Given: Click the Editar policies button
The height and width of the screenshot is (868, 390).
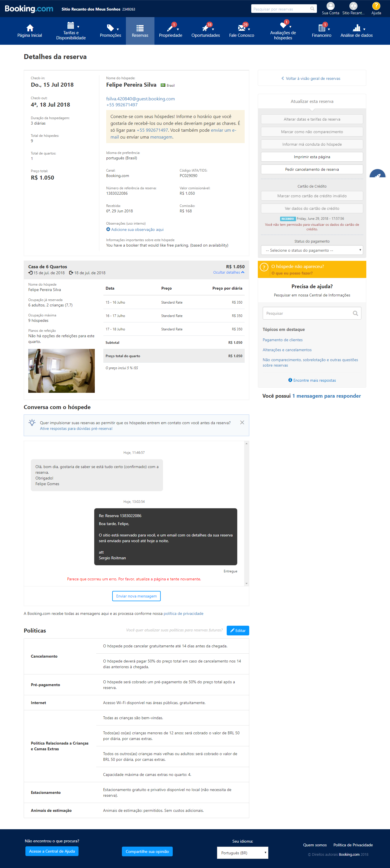Looking at the screenshot, I should pos(238,631).
